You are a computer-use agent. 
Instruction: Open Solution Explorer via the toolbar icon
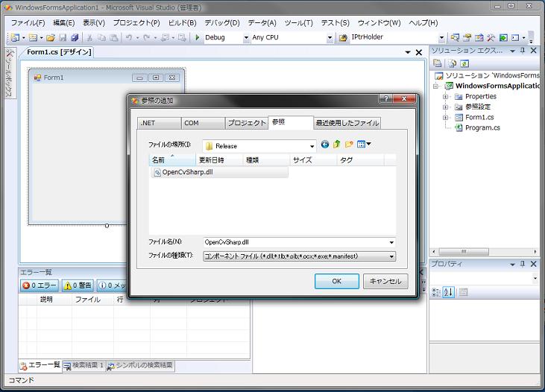coord(455,37)
